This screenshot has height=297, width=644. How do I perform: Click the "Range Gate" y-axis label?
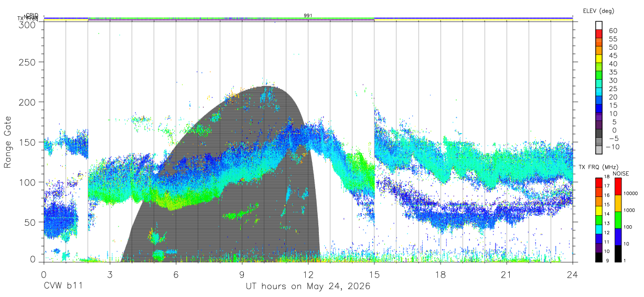8,142
